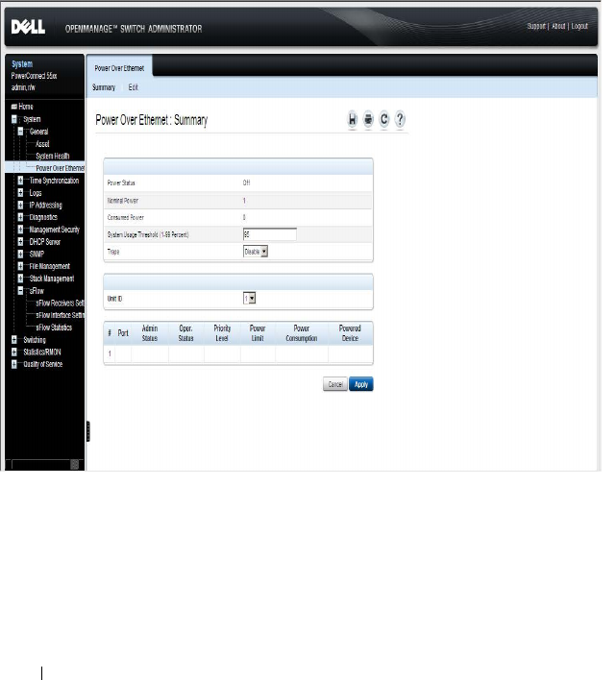
Task: Expand the IP Addressing node
Action: (20, 205)
